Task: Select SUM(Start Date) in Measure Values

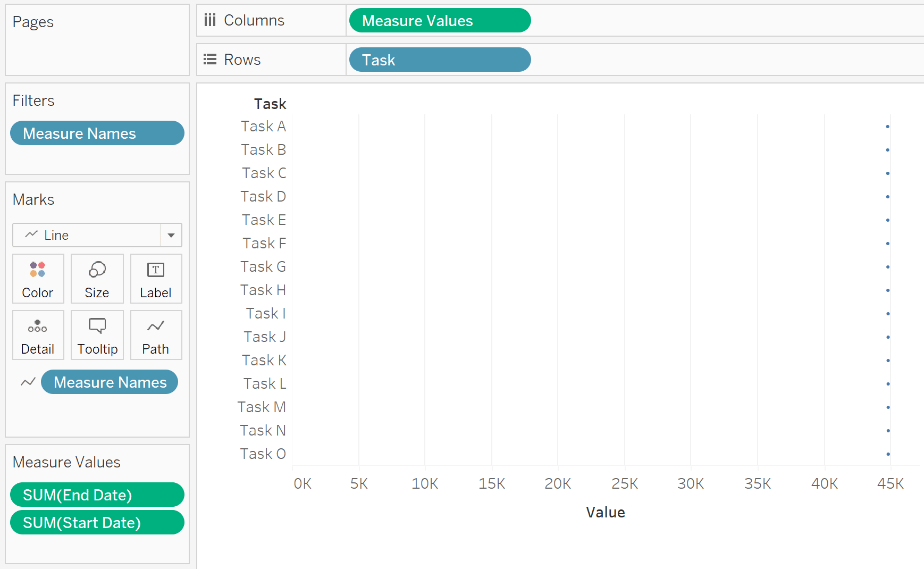Action: [x=97, y=522]
